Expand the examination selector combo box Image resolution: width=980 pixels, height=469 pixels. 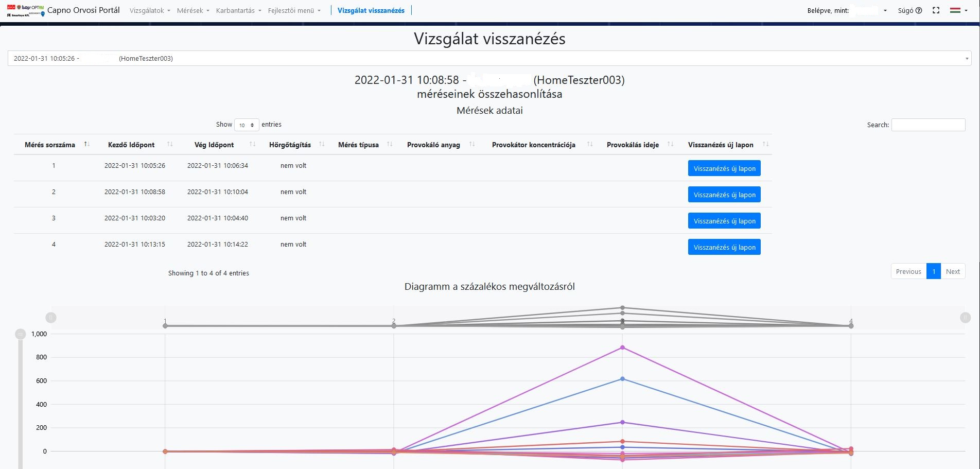pos(489,58)
